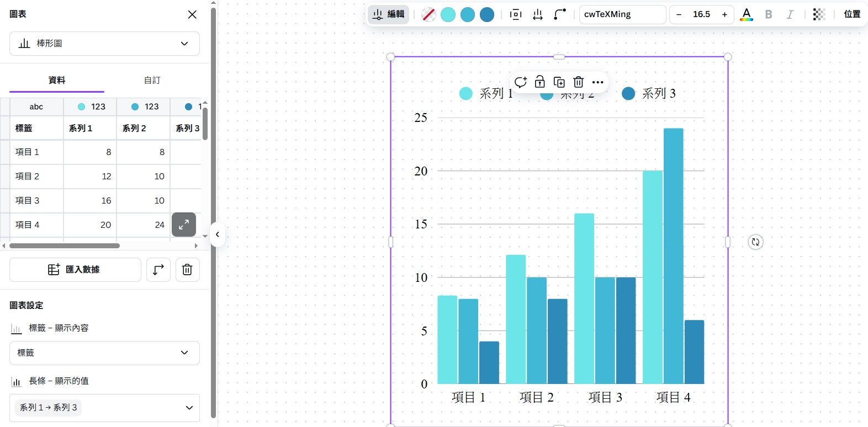Click the bar spacing toolbar icon

[x=516, y=14]
